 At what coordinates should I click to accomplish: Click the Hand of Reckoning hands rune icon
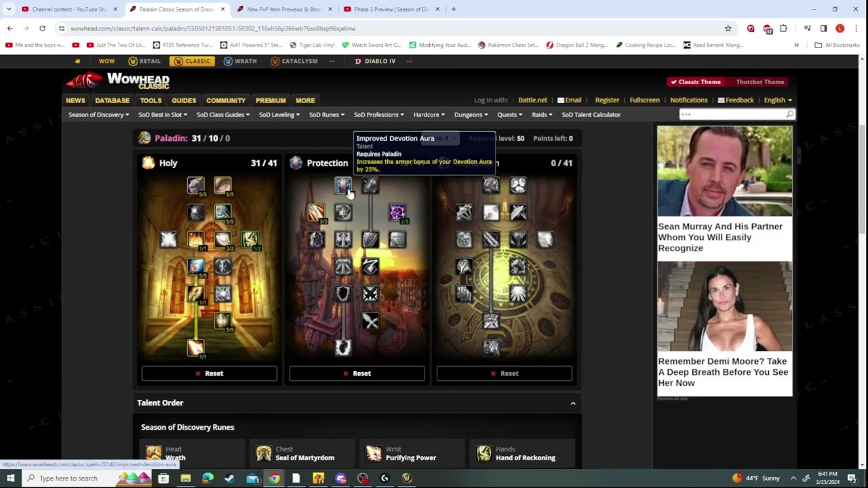(484, 453)
